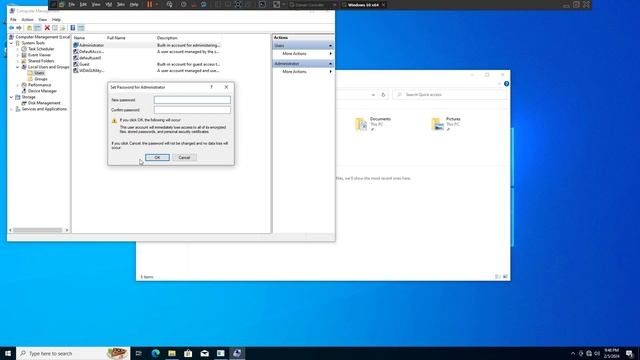This screenshot has height=360, width=640.
Task: Expand the Performance tree node
Action: click(x=18, y=85)
